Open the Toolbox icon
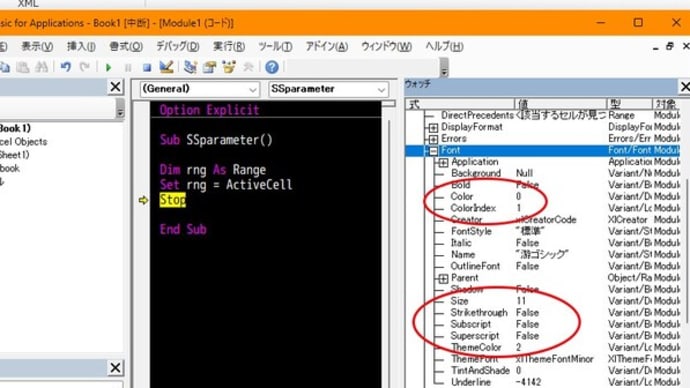Screen dimensions: 690x388 248,67
